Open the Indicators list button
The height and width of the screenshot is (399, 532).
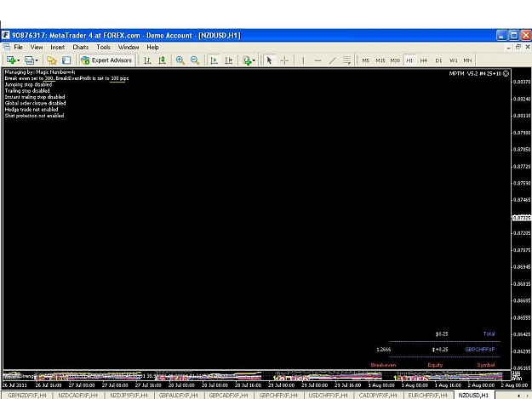point(247,60)
